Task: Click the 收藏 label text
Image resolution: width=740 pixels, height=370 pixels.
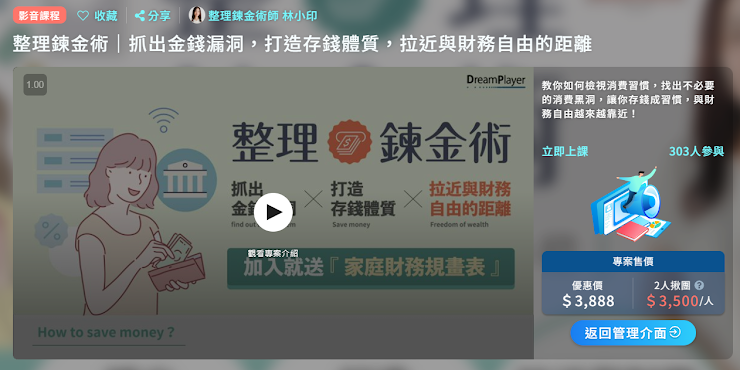Action: [x=106, y=16]
